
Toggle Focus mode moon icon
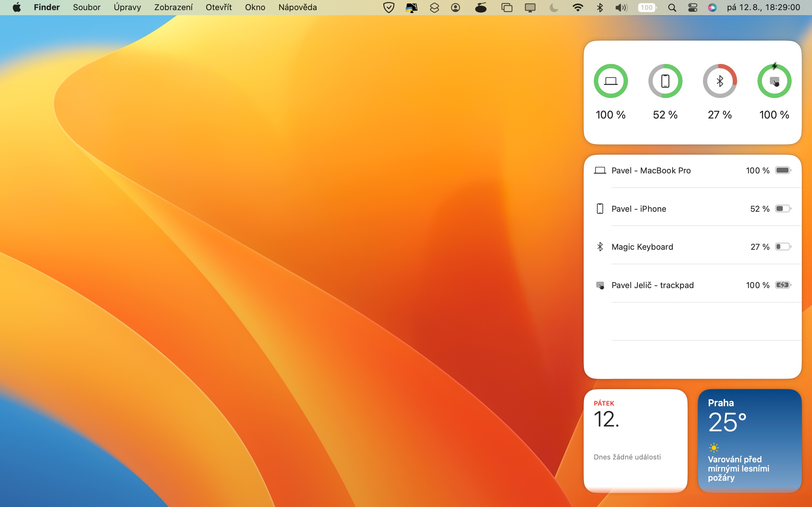click(553, 7)
